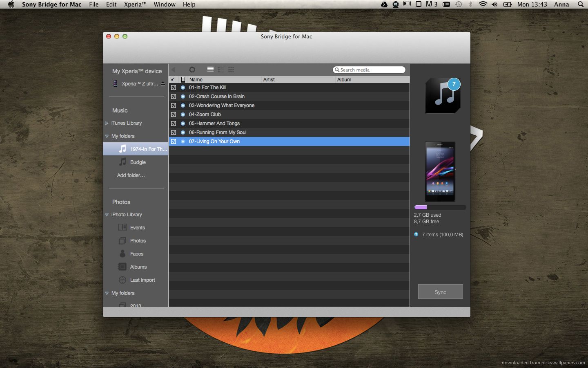Switch to detailed list view
The image size is (588, 368).
pos(221,70)
